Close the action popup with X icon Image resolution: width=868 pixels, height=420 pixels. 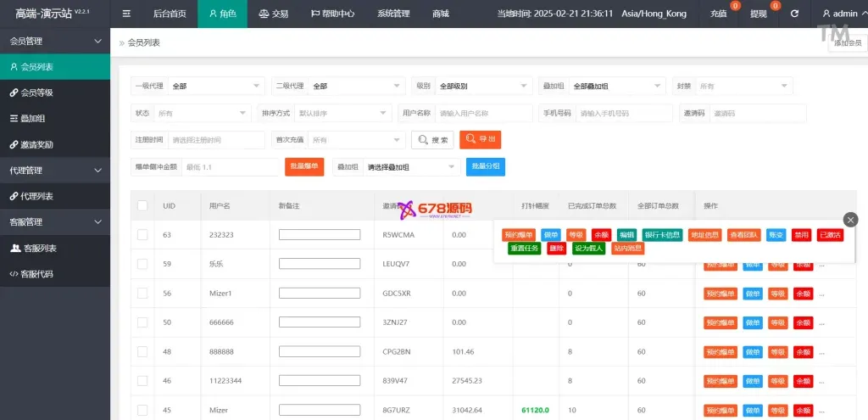[x=851, y=220]
